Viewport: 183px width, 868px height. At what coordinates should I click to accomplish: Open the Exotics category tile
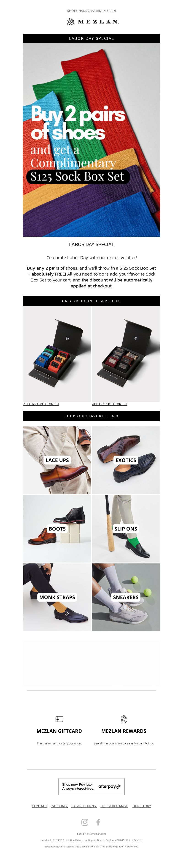[x=126, y=460]
